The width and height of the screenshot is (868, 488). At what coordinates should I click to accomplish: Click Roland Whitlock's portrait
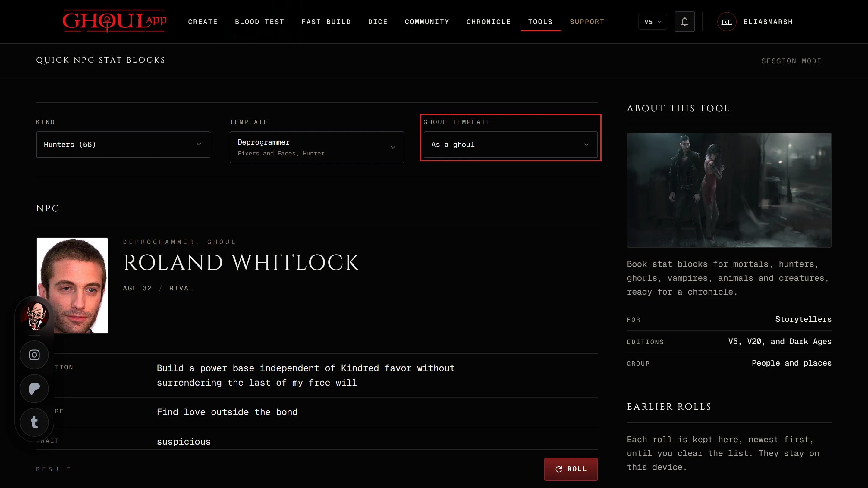[72, 285]
